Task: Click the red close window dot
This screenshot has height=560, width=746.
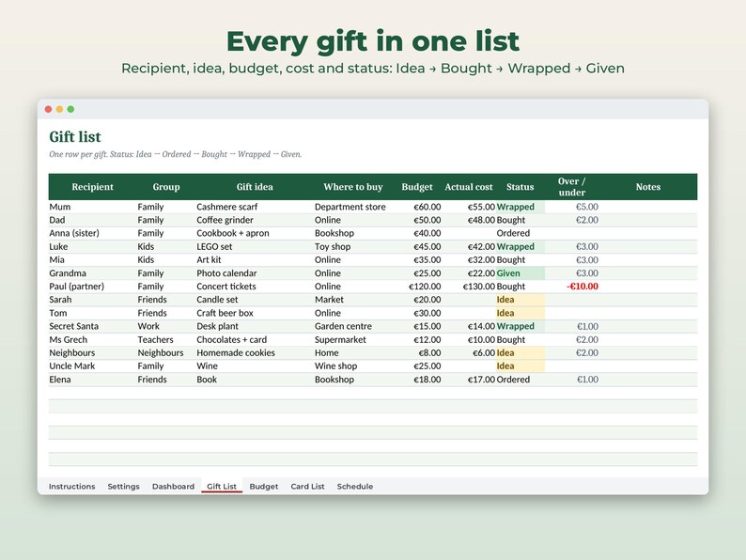Action: [x=48, y=109]
